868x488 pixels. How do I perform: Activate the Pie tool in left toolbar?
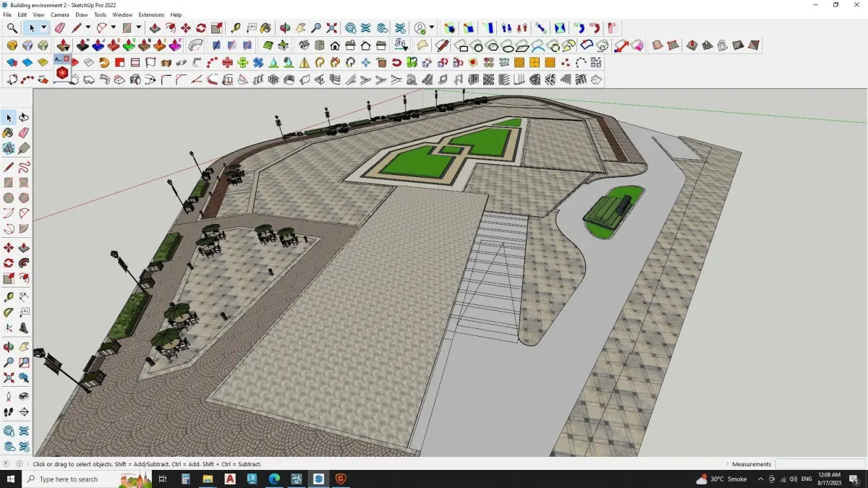(24, 229)
